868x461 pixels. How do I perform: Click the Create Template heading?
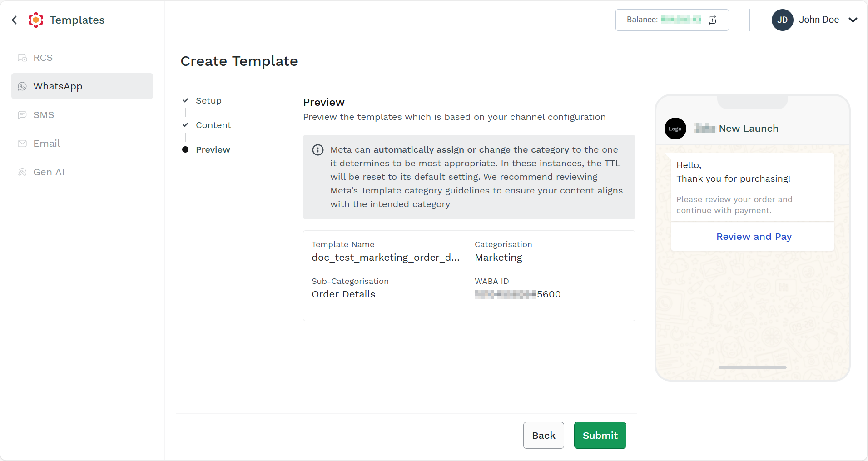click(239, 61)
